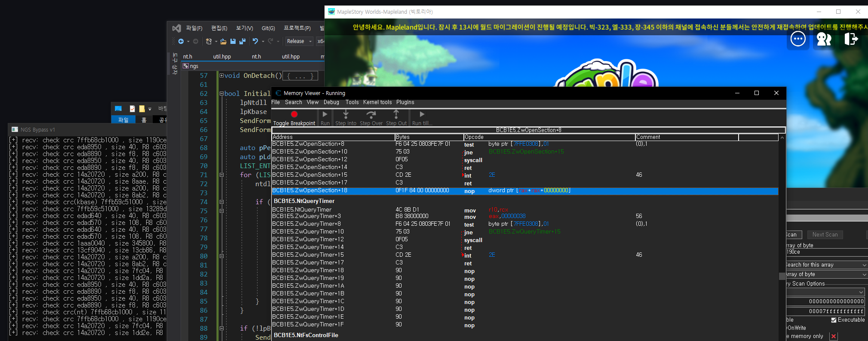Open the MapleStory friends icon

[824, 39]
